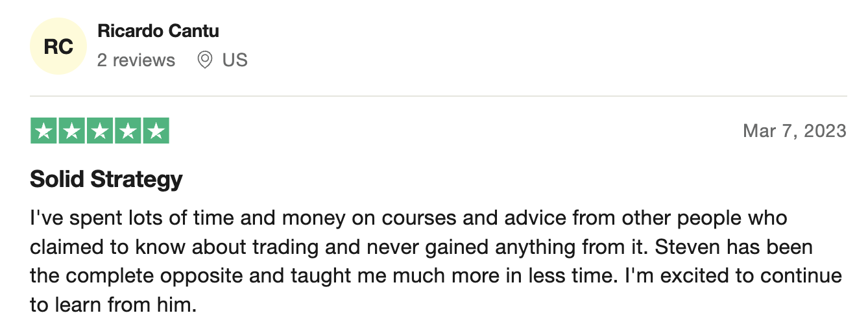The height and width of the screenshot is (326, 868).
Task: Click the "2 reviews" count
Action: pos(136,60)
